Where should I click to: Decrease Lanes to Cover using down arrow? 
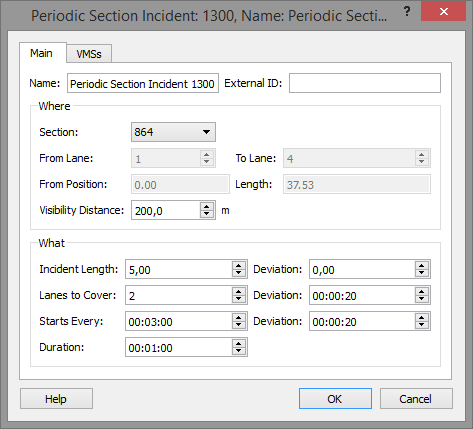239,299
